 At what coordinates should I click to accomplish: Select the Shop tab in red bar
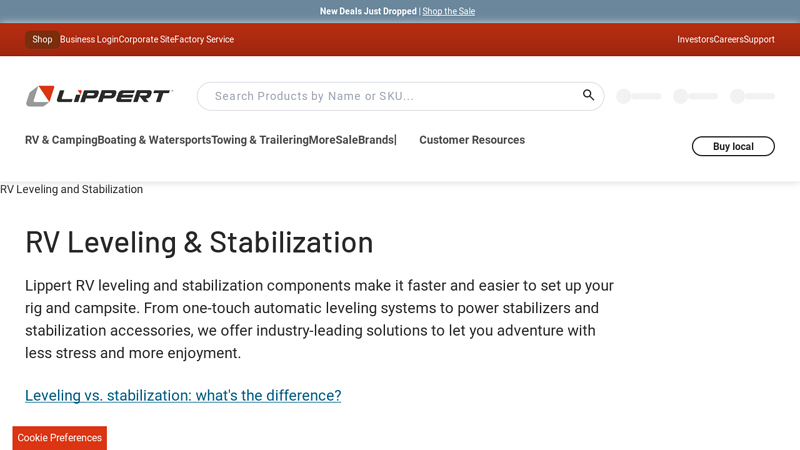click(x=42, y=39)
